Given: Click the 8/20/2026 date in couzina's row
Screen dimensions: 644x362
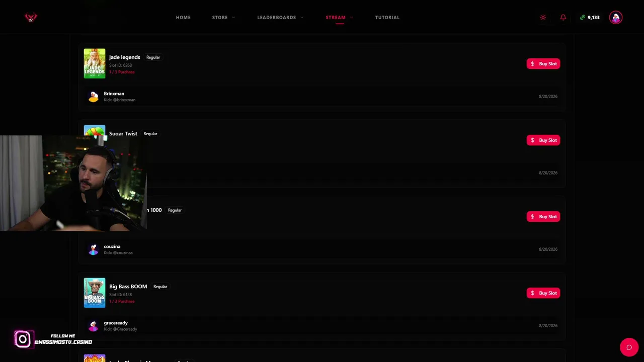Looking at the screenshot, I should pyautogui.click(x=548, y=249).
